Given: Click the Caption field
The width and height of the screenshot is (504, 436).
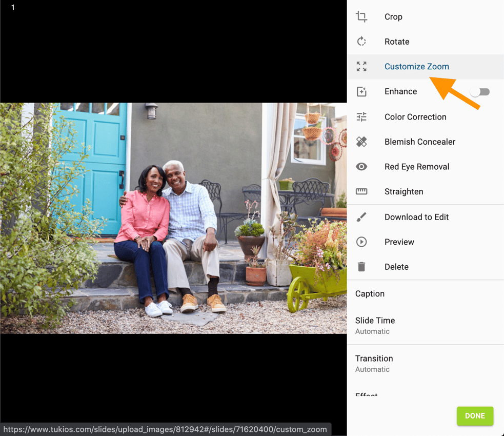Looking at the screenshot, I should [x=370, y=294].
